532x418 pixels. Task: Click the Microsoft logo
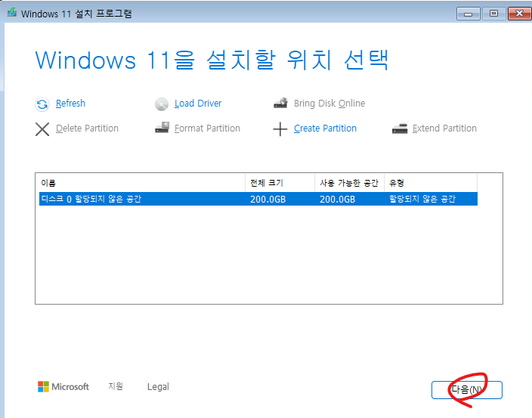coord(63,386)
